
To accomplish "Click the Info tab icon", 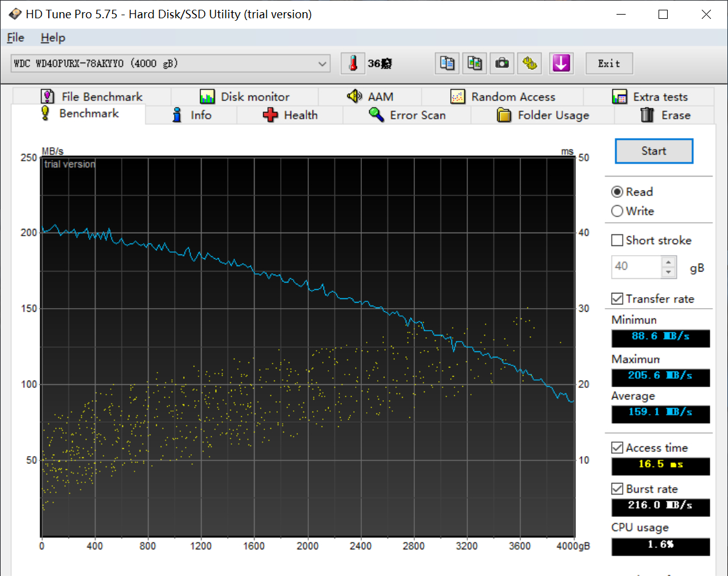I will (x=177, y=114).
